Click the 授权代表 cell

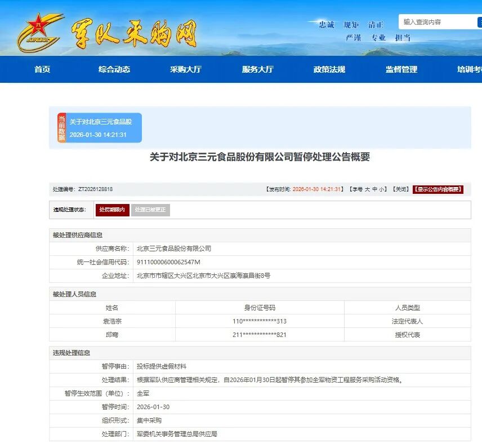click(x=407, y=335)
